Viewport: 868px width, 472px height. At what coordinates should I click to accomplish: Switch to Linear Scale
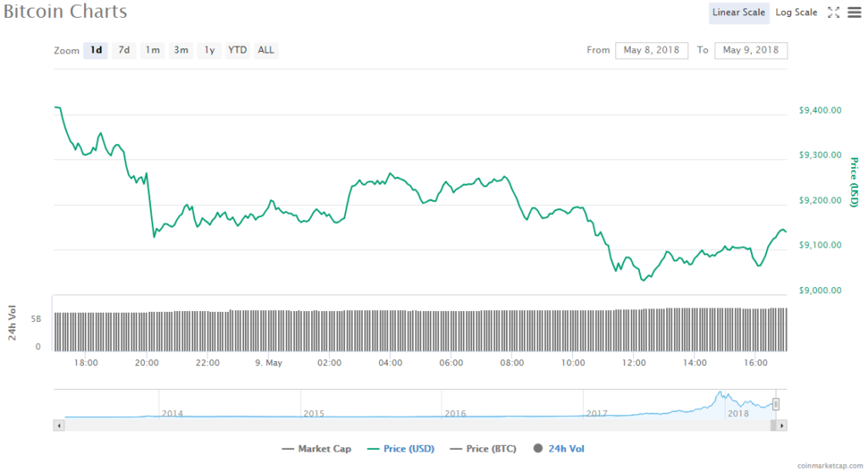[x=738, y=12]
